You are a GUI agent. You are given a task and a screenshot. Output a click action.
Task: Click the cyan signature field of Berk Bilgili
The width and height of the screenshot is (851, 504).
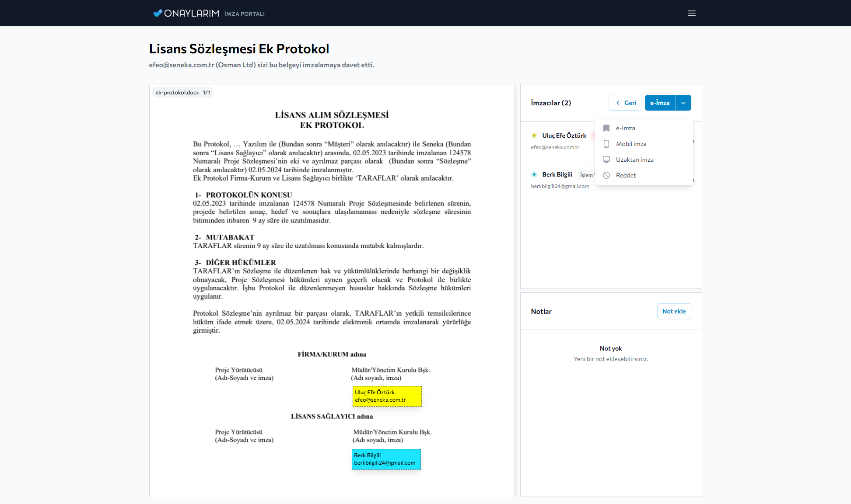pyautogui.click(x=386, y=459)
